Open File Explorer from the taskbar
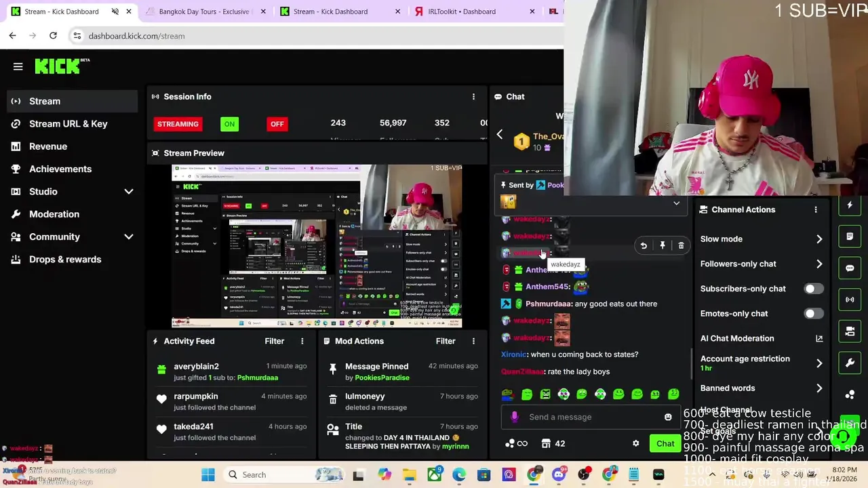 (409, 474)
